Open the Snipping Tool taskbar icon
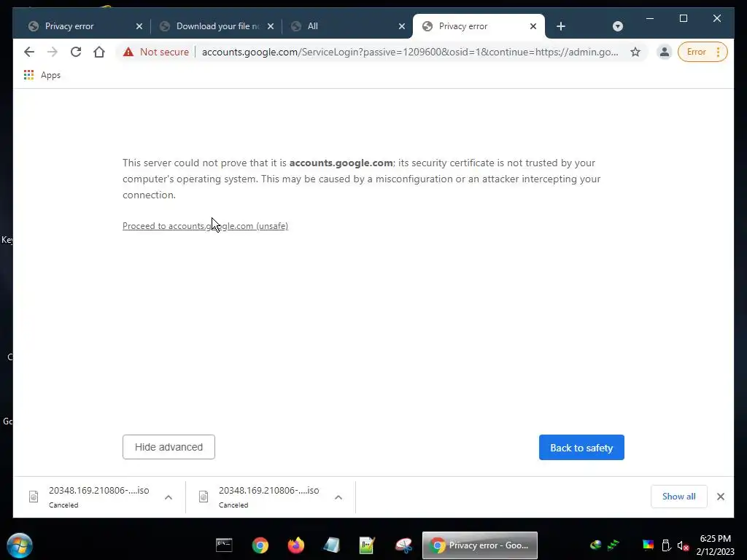The image size is (747, 560). pyautogui.click(x=403, y=545)
